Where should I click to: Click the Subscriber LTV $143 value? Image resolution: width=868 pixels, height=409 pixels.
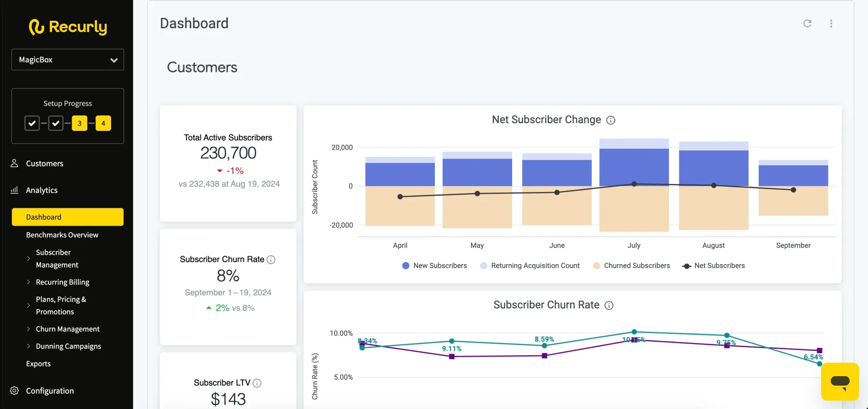[x=228, y=399]
